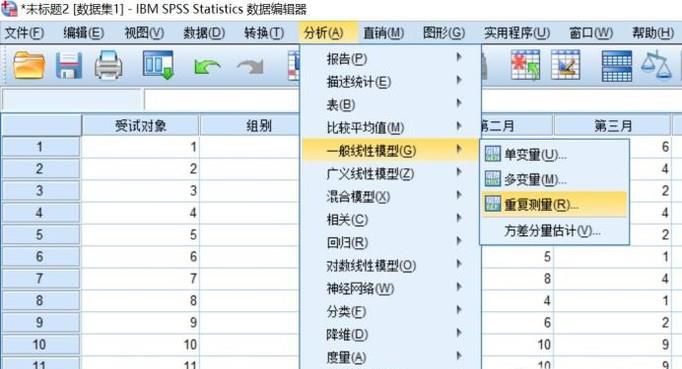Viewport: 682px width, 369px height.
Task: Open the 视图(V) menu
Action: (144, 33)
